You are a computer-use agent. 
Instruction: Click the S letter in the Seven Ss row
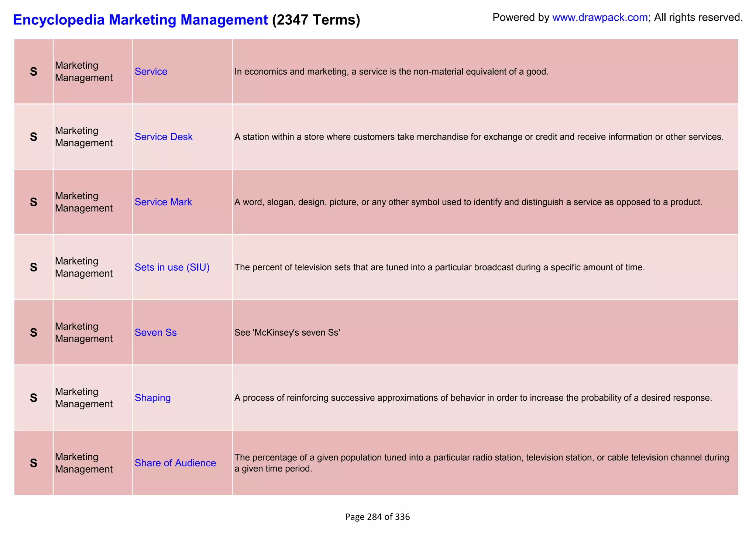[x=34, y=333]
